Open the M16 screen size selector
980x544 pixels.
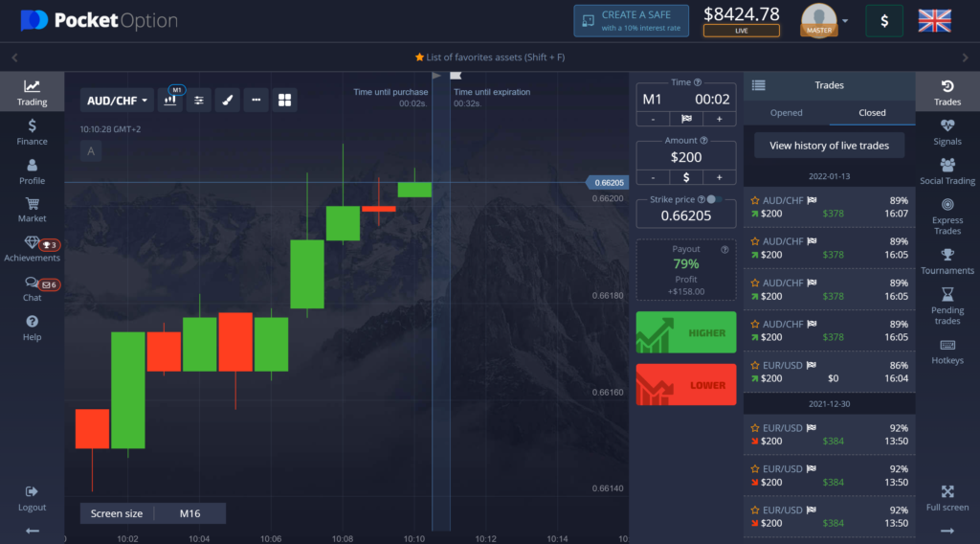[x=190, y=513]
